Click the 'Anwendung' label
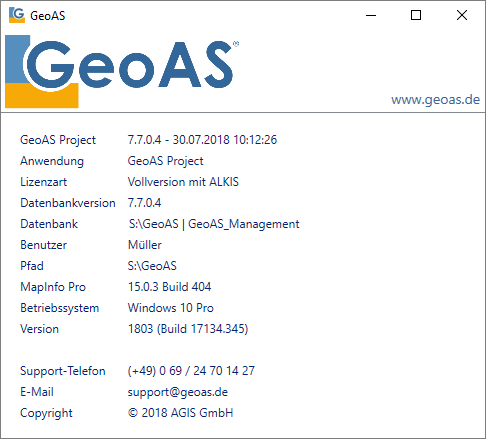486x439 pixels. point(52,161)
